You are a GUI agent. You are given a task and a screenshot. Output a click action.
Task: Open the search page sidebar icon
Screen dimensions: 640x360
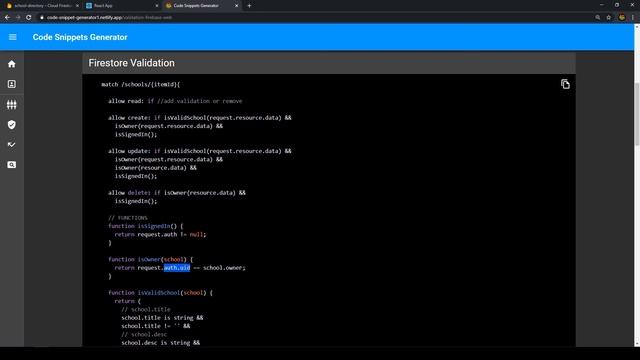pos(11,165)
